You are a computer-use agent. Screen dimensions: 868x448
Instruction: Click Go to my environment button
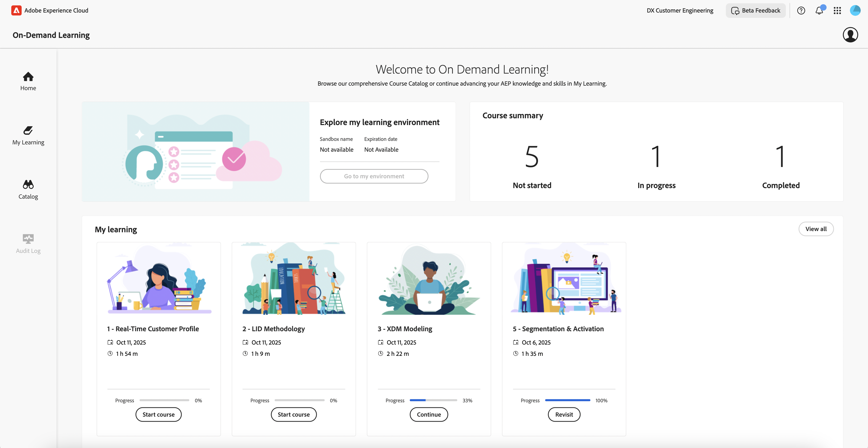tap(374, 176)
